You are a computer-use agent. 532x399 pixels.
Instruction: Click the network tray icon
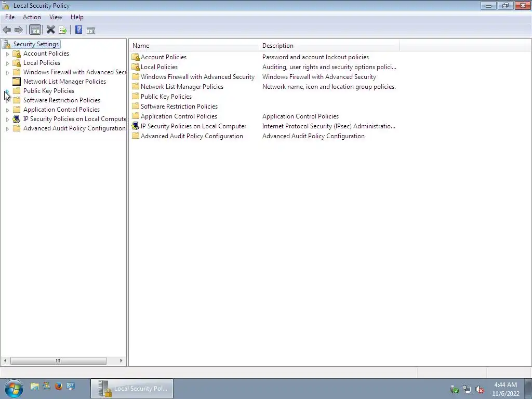(x=467, y=389)
